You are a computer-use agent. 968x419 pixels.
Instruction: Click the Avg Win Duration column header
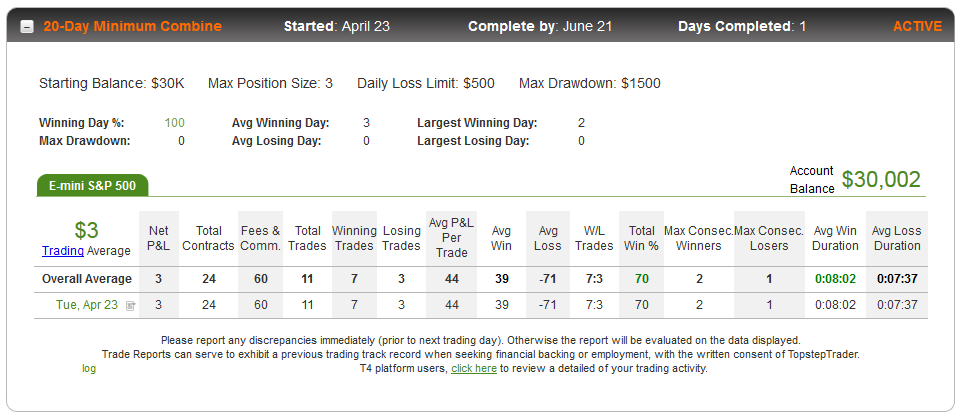click(835, 238)
